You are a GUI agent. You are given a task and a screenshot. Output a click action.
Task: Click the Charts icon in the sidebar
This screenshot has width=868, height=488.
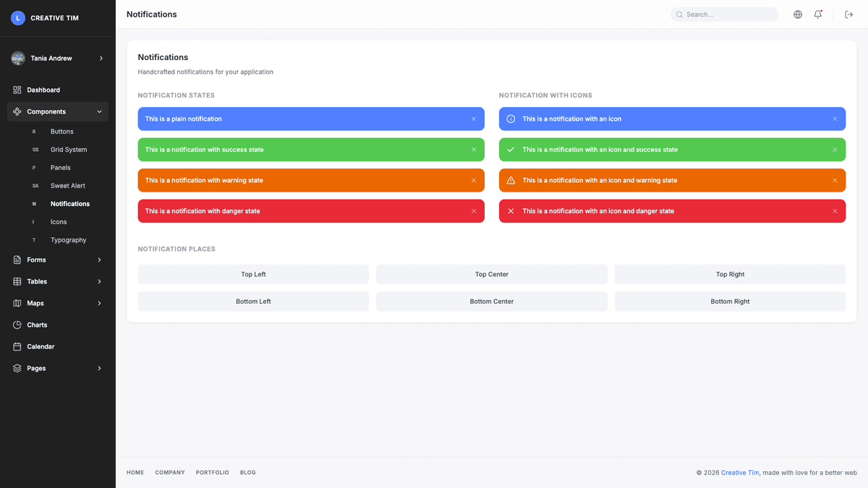16,325
